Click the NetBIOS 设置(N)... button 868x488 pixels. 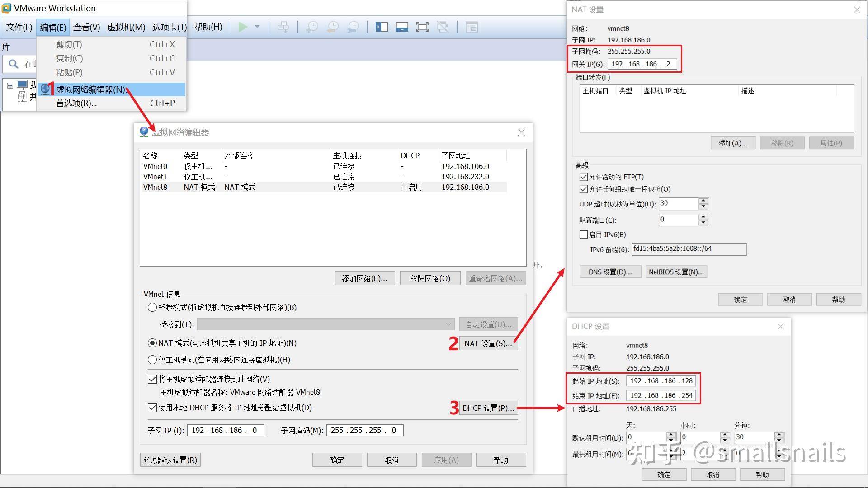pyautogui.click(x=676, y=272)
